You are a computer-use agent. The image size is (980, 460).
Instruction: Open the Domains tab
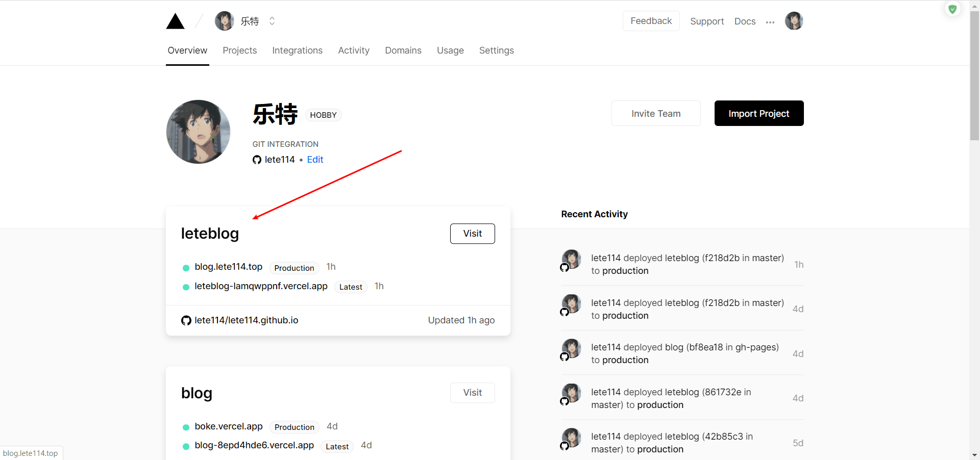[403, 50]
